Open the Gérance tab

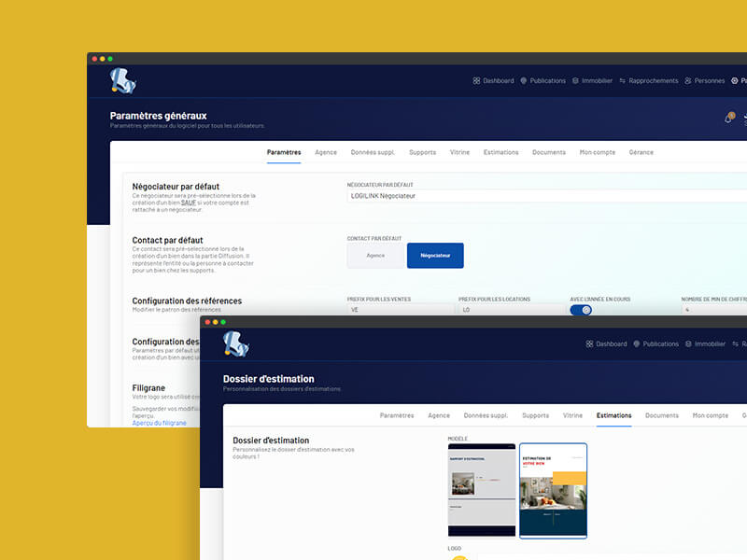click(x=641, y=152)
